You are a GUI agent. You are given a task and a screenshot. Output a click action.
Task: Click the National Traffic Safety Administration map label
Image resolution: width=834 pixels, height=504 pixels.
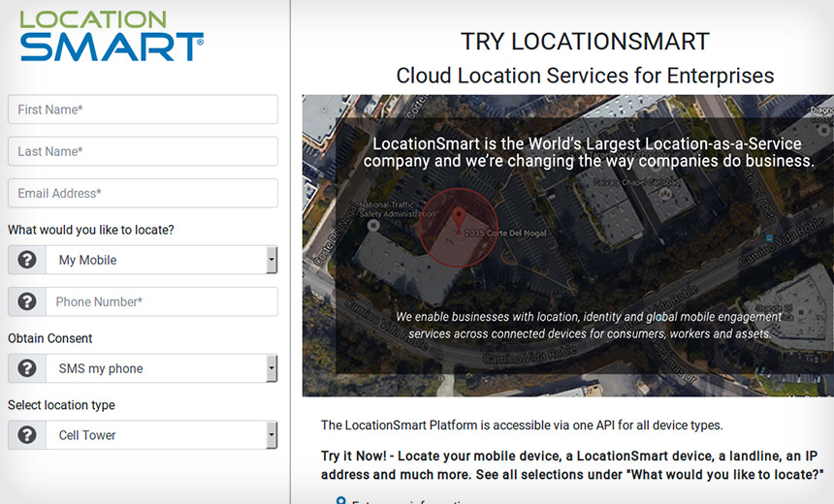(397, 209)
